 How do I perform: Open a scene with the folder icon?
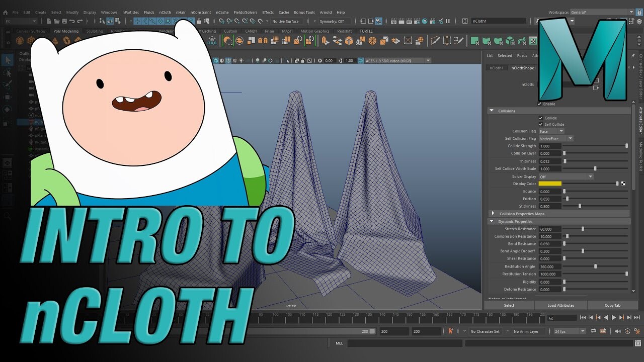coord(57,21)
